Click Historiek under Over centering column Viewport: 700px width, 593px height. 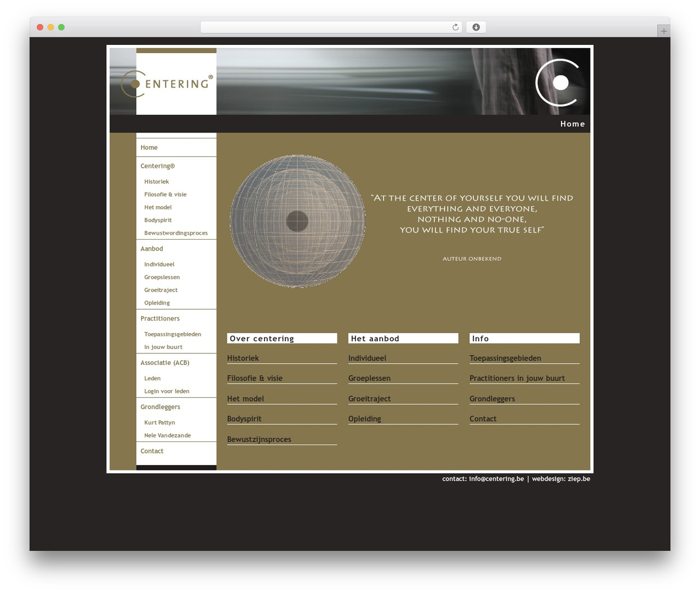coord(243,358)
